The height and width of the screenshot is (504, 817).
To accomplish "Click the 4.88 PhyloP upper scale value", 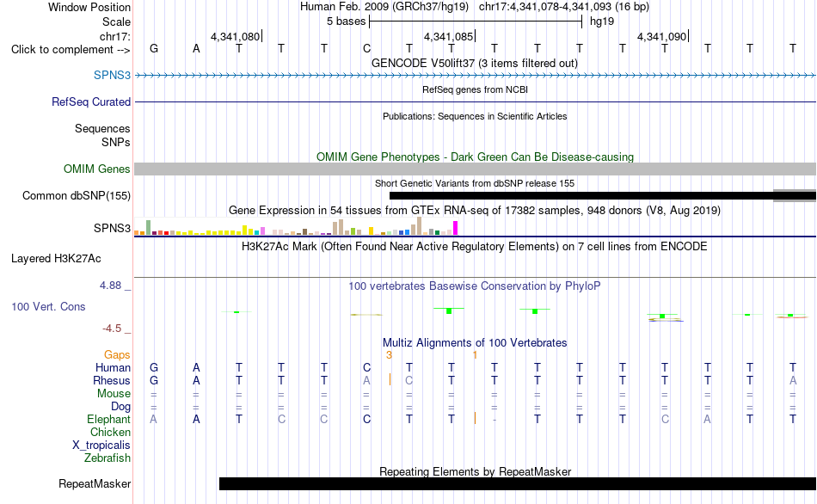I will coord(110,286).
